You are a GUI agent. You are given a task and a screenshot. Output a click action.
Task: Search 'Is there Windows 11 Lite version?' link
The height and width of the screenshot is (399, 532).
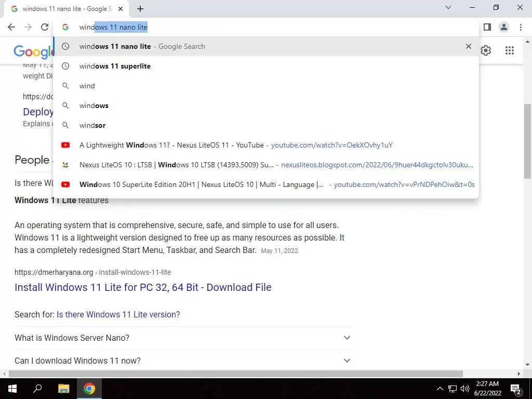(118, 314)
